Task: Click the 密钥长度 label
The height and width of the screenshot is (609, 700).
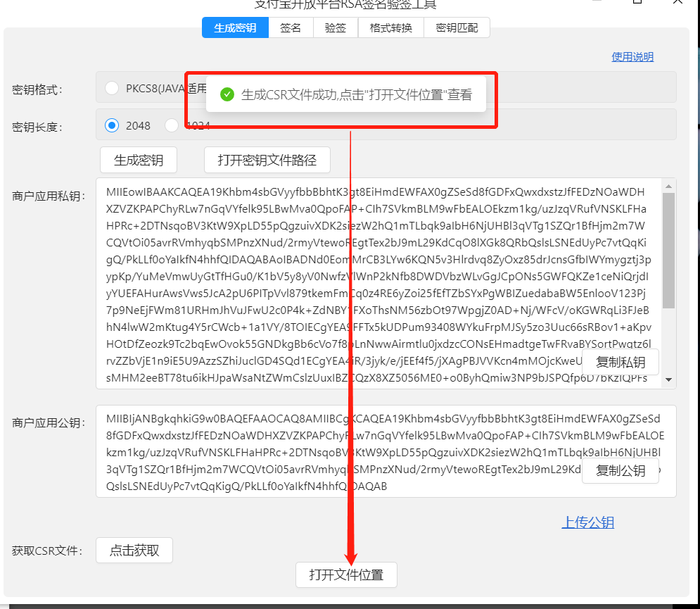Action: [x=37, y=127]
